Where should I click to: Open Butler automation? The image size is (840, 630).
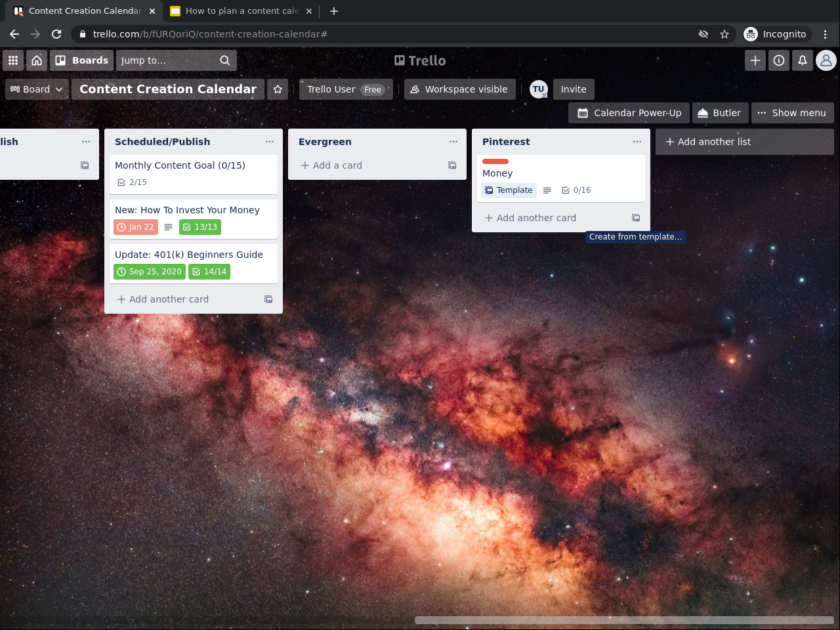(x=719, y=113)
